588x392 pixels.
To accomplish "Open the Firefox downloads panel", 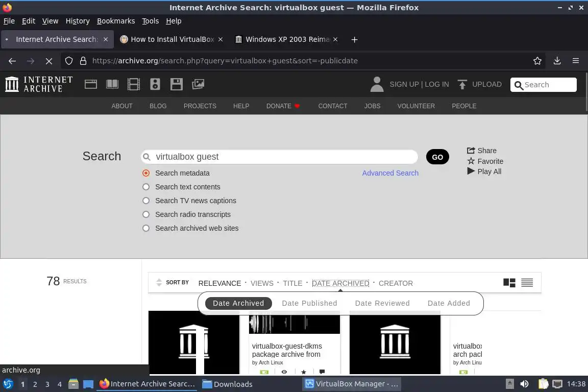I will point(557,61).
